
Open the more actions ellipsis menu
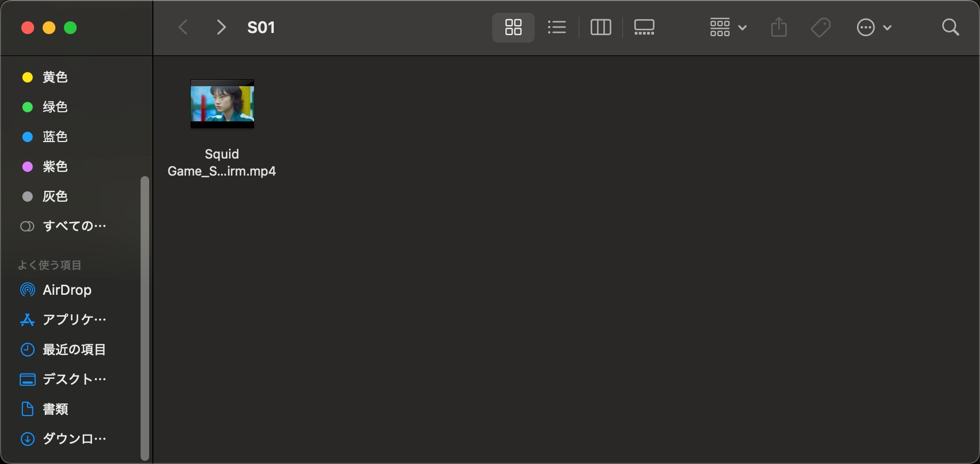point(873,27)
